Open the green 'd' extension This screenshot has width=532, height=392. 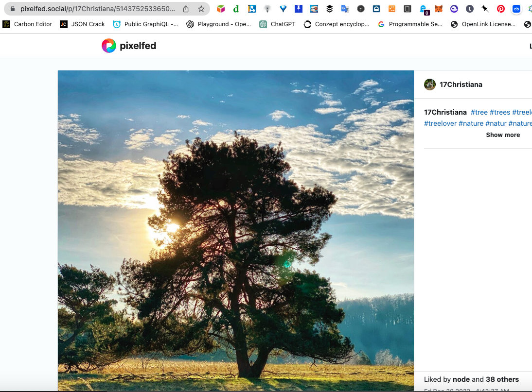pyautogui.click(x=236, y=9)
